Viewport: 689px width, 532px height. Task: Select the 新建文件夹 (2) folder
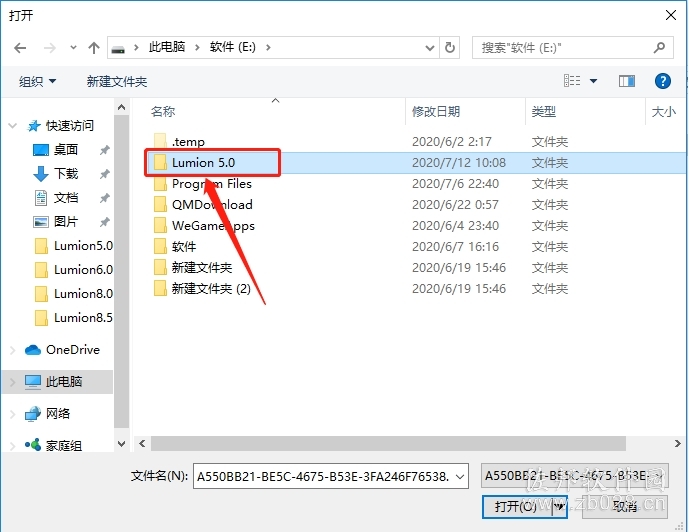click(x=211, y=289)
